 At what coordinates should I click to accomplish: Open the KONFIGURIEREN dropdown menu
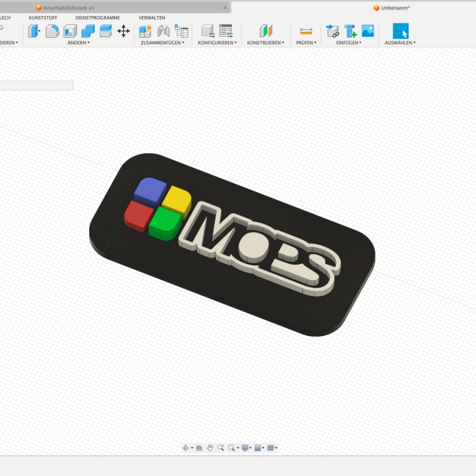point(218,43)
